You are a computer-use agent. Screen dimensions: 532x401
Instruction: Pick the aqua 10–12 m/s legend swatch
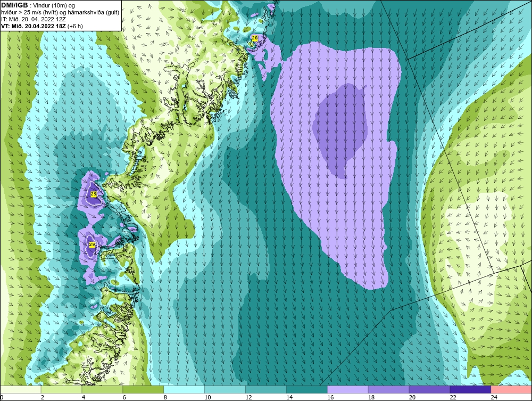coord(225,389)
